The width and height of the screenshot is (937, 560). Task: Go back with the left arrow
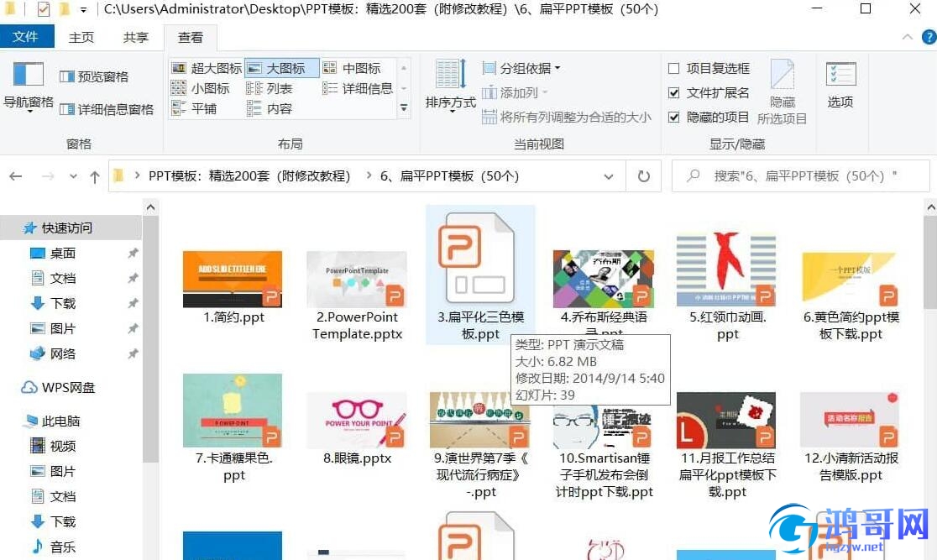[x=16, y=176]
